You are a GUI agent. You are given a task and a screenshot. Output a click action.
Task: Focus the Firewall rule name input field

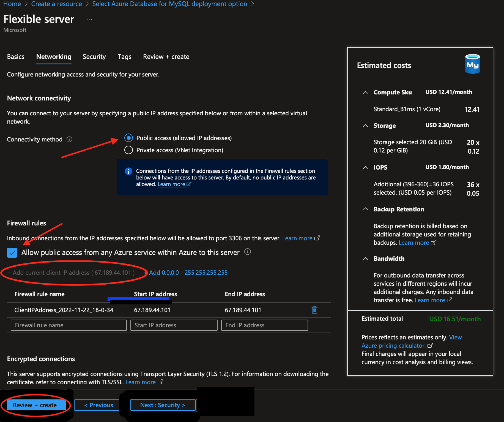pos(69,325)
